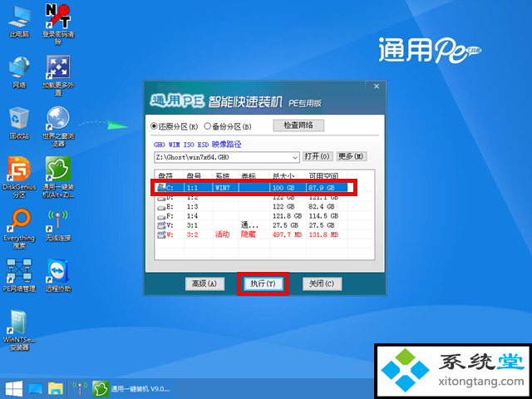Select the E: partition row

pos(251,206)
